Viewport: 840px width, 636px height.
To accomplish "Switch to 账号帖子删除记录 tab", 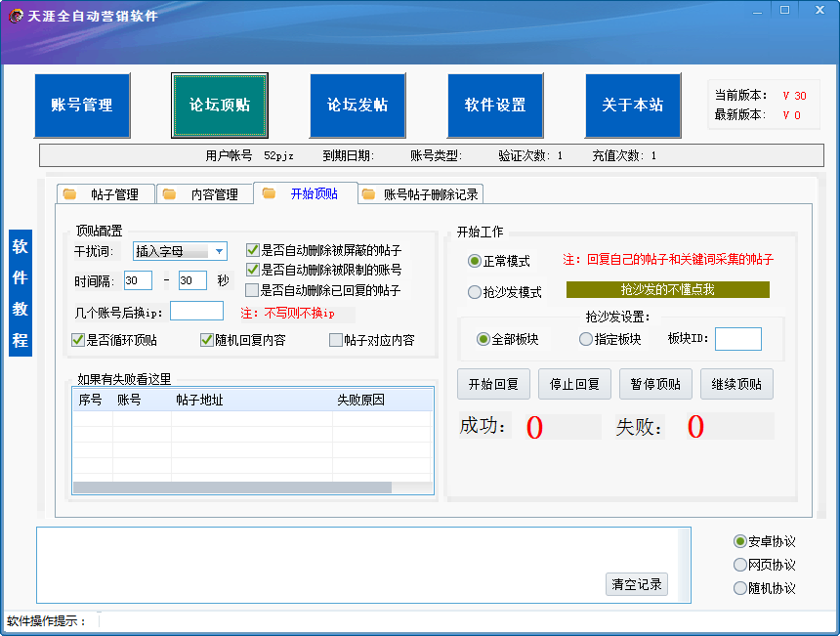I will 430,194.
